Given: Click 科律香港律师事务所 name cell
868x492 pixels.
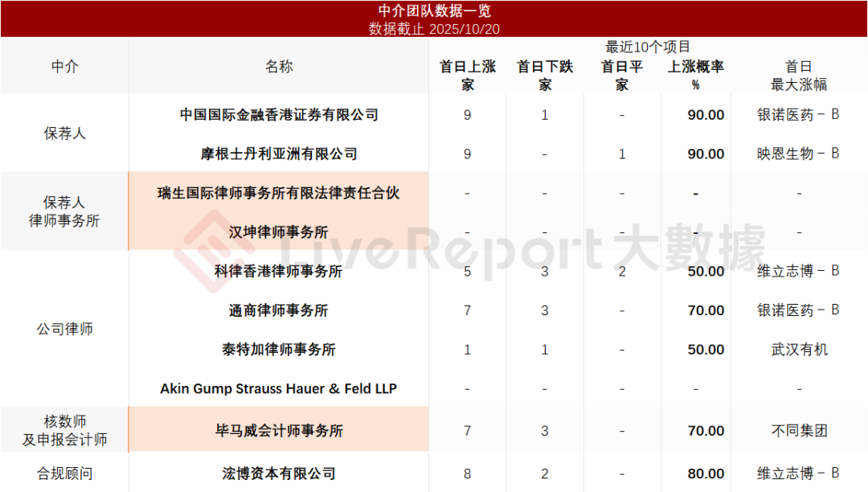Looking at the screenshot, I should (278, 271).
